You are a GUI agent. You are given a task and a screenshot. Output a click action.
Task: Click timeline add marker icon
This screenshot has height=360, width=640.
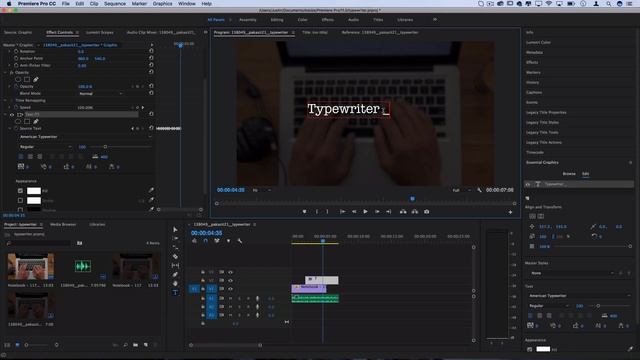pos(228,241)
